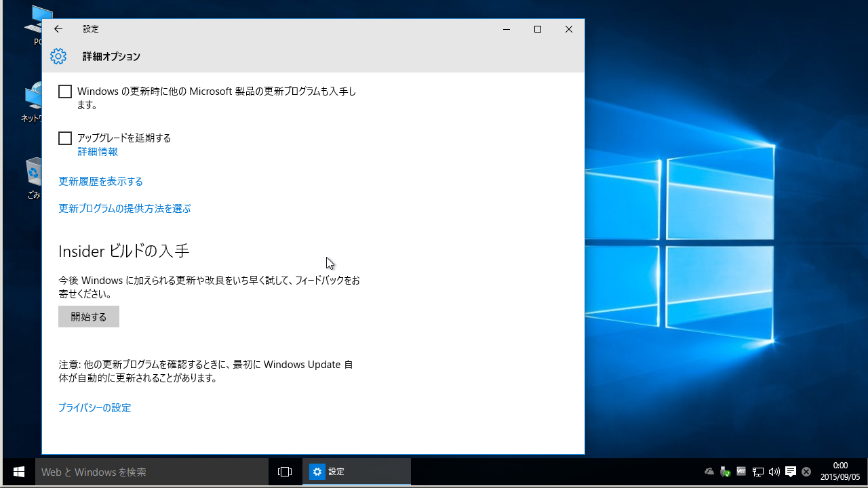Click the Web と Windows を検索 search box
Image resolution: width=868 pixels, height=488 pixels.
(152, 472)
